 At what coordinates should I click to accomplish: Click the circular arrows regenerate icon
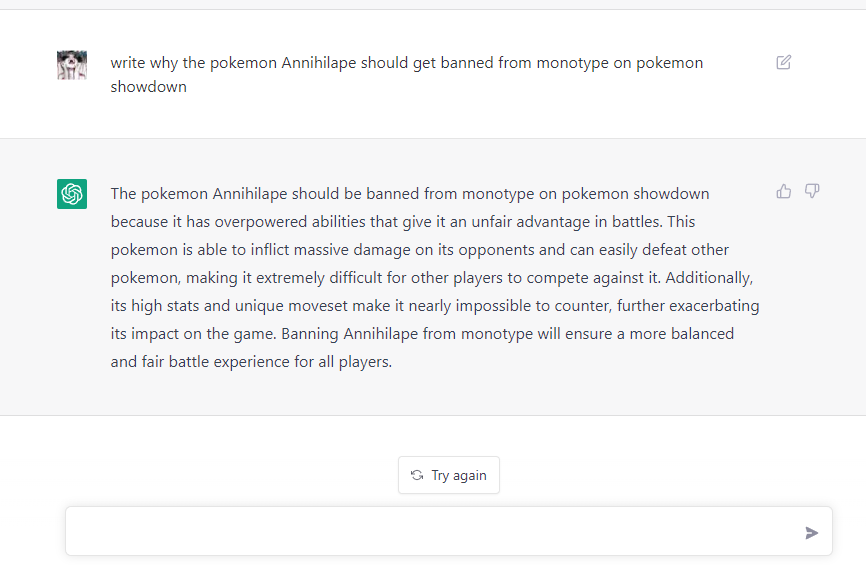[x=417, y=475]
